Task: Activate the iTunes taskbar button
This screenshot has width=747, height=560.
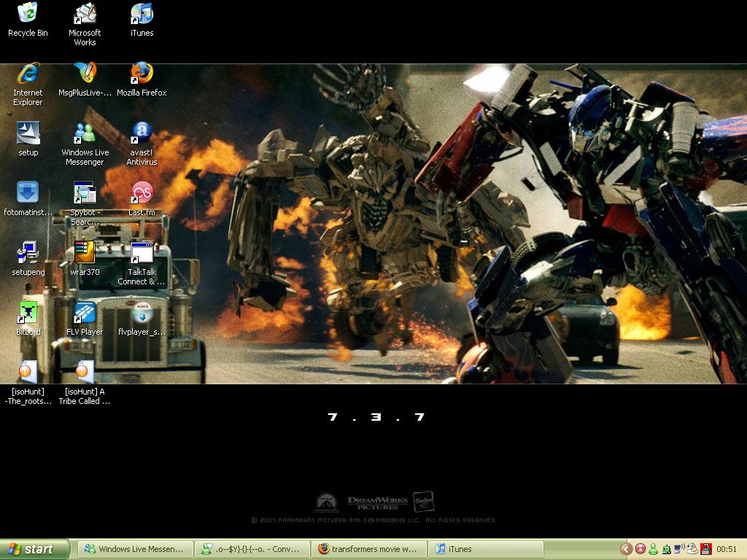Action: [486, 549]
